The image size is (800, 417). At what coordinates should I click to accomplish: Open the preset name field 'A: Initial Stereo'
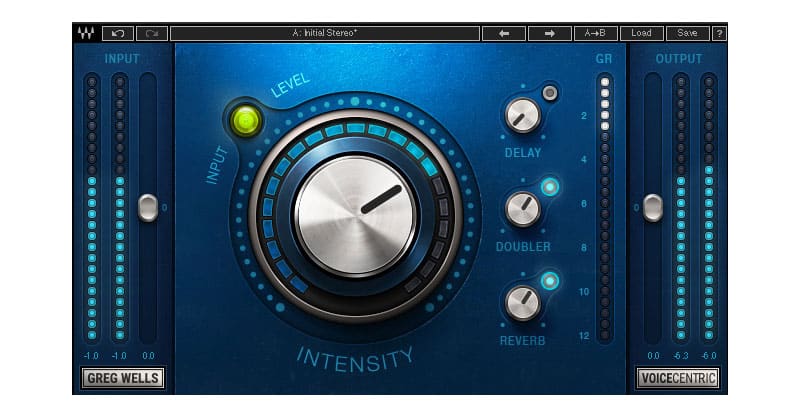[325, 33]
